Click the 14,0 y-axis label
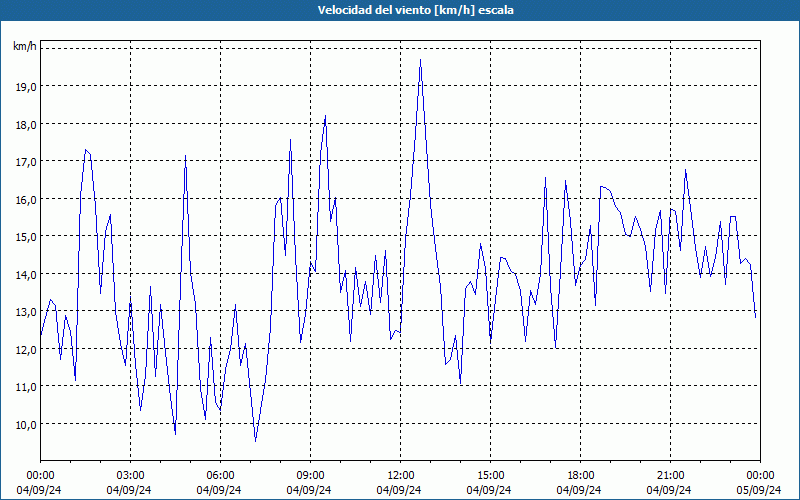 [26, 274]
